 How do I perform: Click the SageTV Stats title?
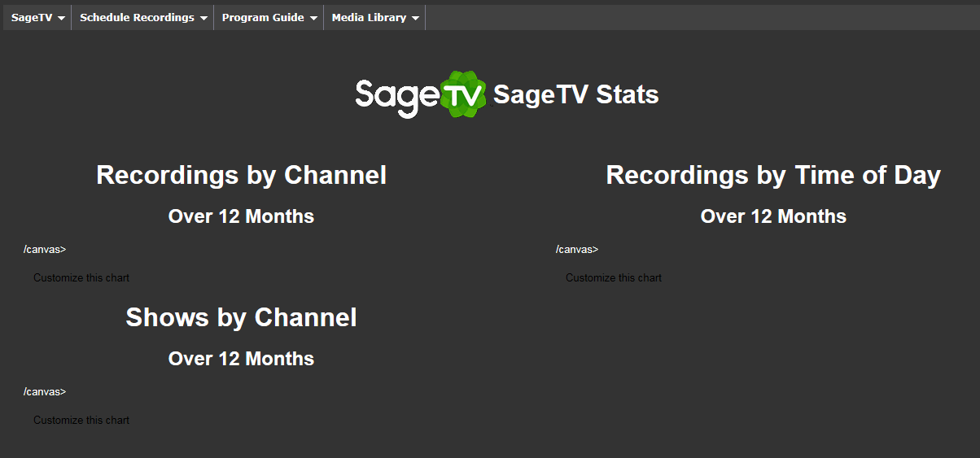(x=576, y=94)
